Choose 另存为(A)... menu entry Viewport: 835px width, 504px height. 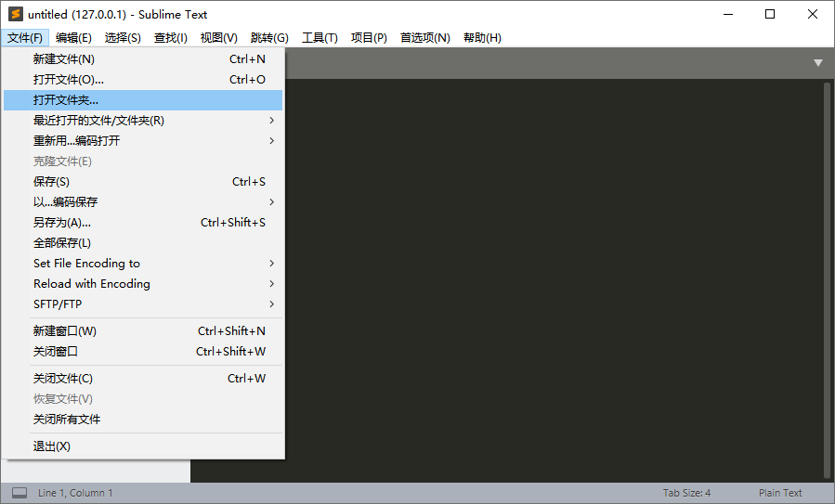point(143,223)
